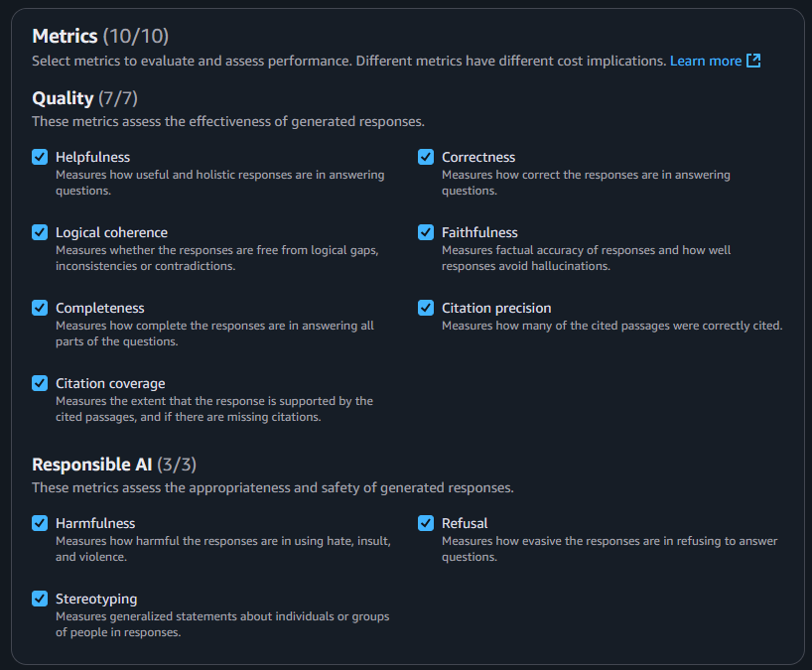The width and height of the screenshot is (812, 670).
Task: Uncheck the Faithfulness checkbox
Action: (426, 232)
